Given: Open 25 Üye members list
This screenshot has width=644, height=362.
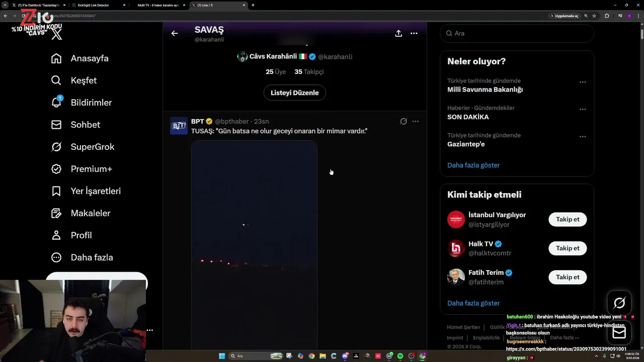Looking at the screenshot, I should pos(276,71).
